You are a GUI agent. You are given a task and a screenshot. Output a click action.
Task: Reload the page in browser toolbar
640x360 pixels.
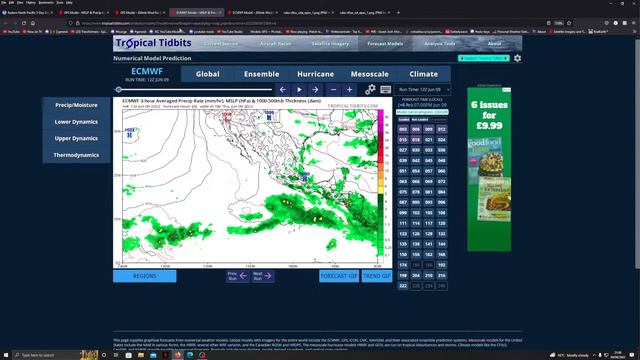click(24, 23)
